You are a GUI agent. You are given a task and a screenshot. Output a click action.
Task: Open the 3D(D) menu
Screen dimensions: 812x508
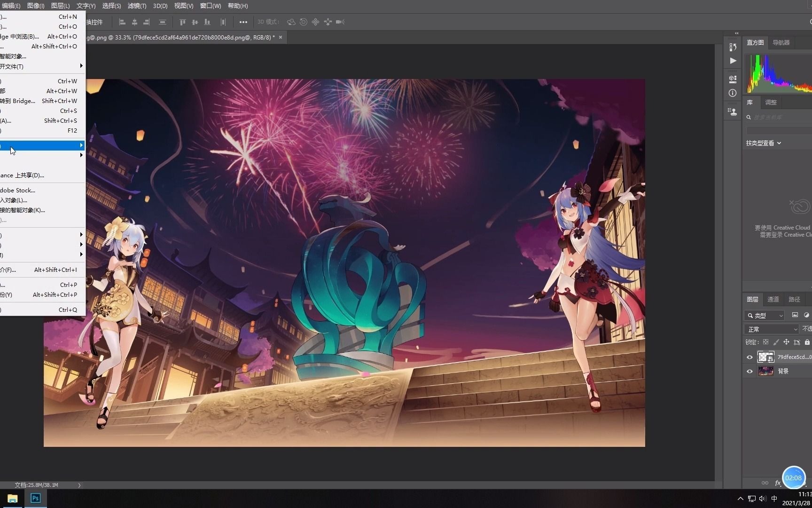coord(160,6)
